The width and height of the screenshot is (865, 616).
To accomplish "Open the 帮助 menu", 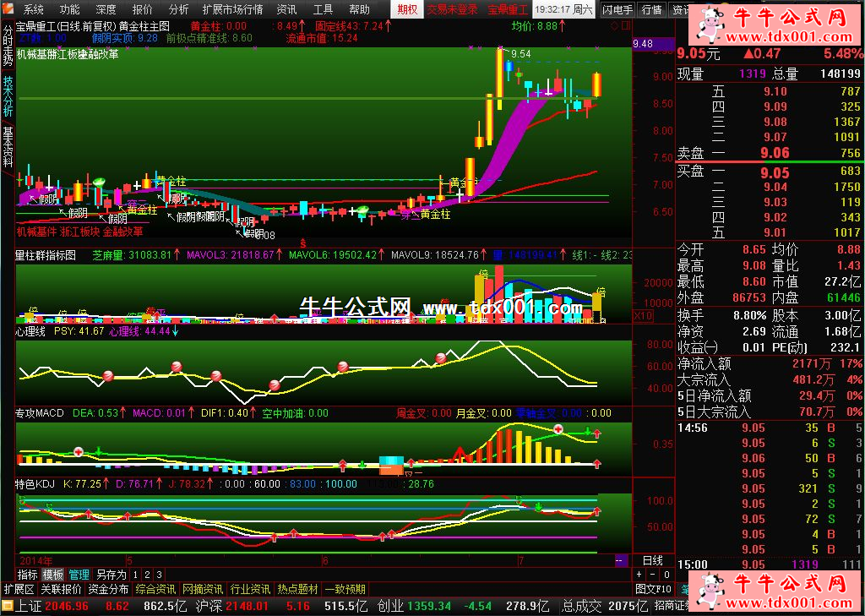I will click(x=359, y=9).
